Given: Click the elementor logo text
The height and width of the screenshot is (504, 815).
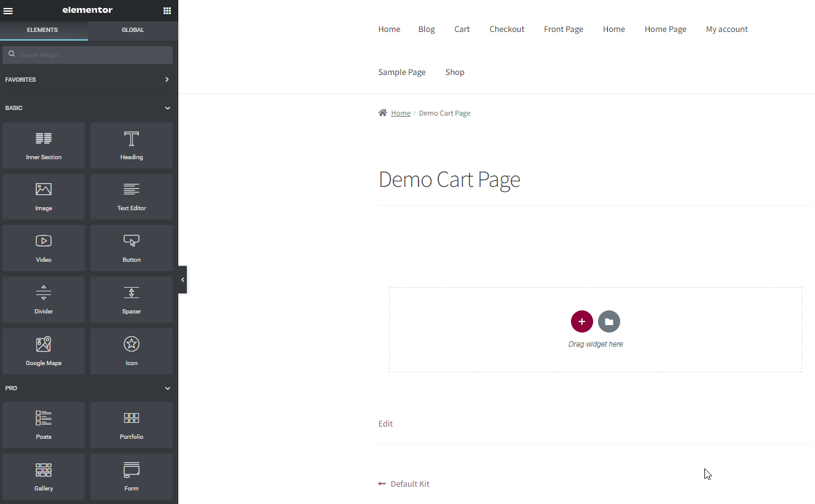Looking at the screenshot, I should [x=87, y=10].
